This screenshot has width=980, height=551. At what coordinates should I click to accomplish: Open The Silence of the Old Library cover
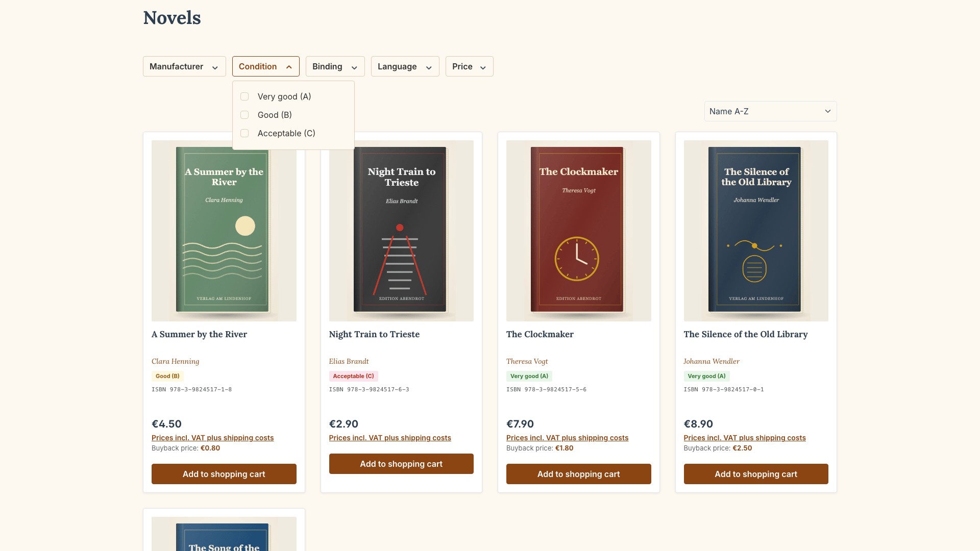(x=756, y=231)
